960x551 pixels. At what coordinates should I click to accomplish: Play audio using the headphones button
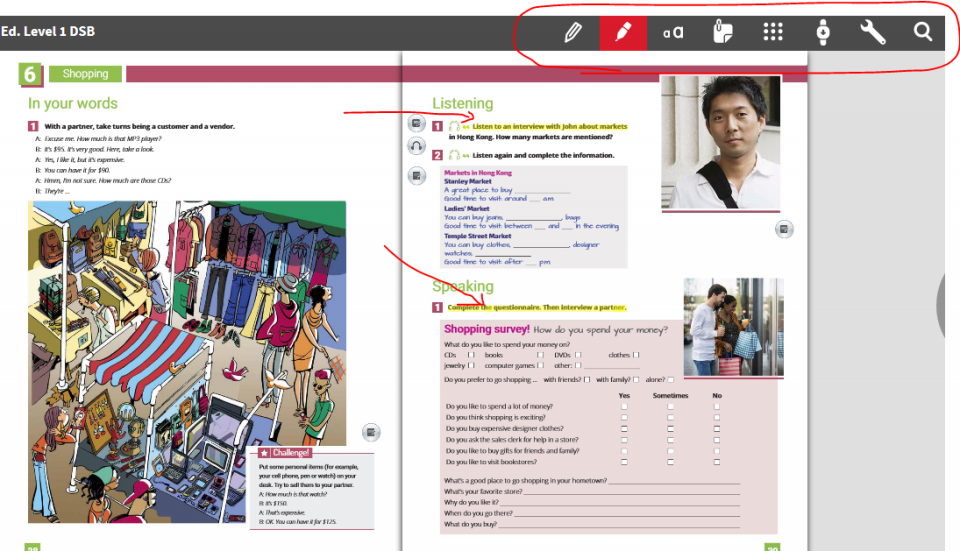click(x=417, y=146)
